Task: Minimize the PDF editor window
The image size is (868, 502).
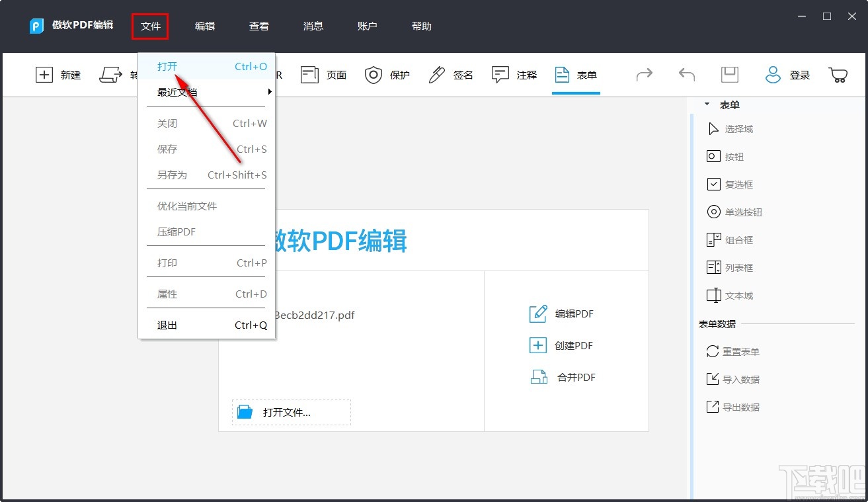Action: (x=802, y=17)
